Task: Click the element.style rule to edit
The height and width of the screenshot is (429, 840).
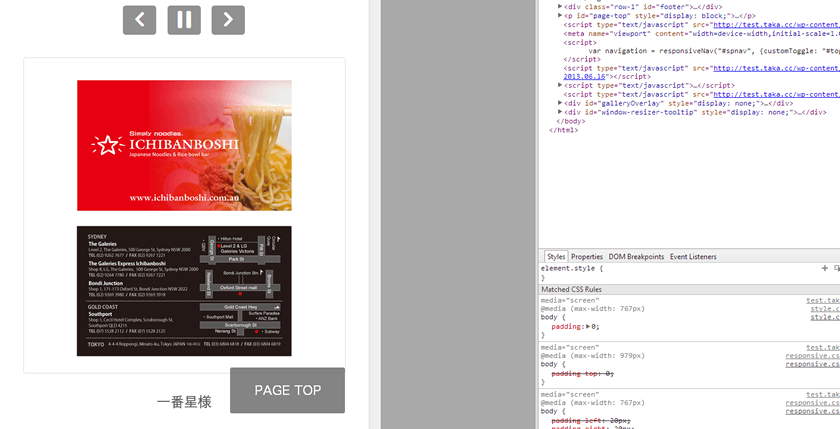Action: 570,269
